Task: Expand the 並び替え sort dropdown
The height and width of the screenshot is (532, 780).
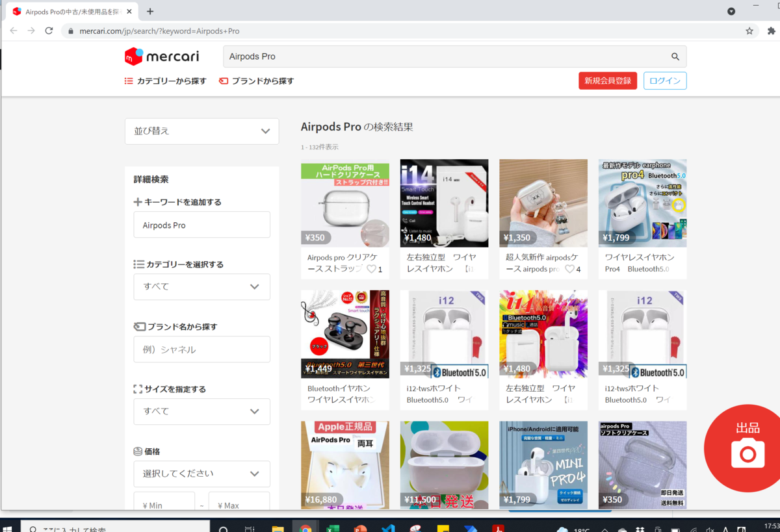Action: click(201, 131)
